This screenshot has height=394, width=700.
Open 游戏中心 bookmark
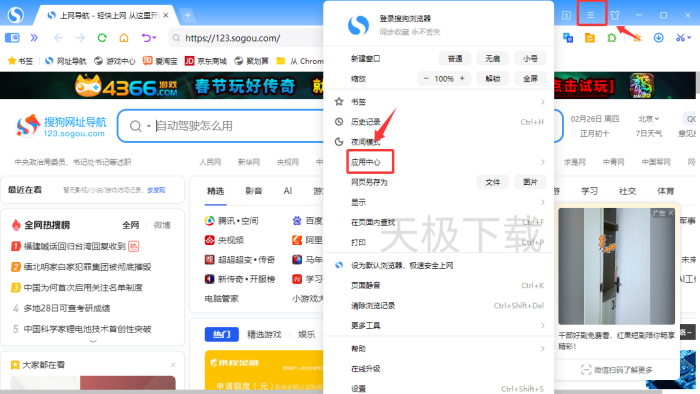[x=115, y=61]
